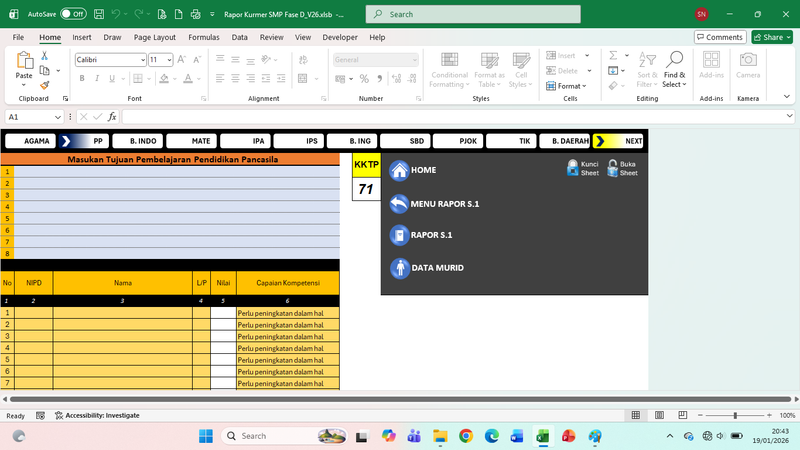The width and height of the screenshot is (800, 450).
Task: Click the KKTP value cell showing 71
Action: (x=366, y=188)
